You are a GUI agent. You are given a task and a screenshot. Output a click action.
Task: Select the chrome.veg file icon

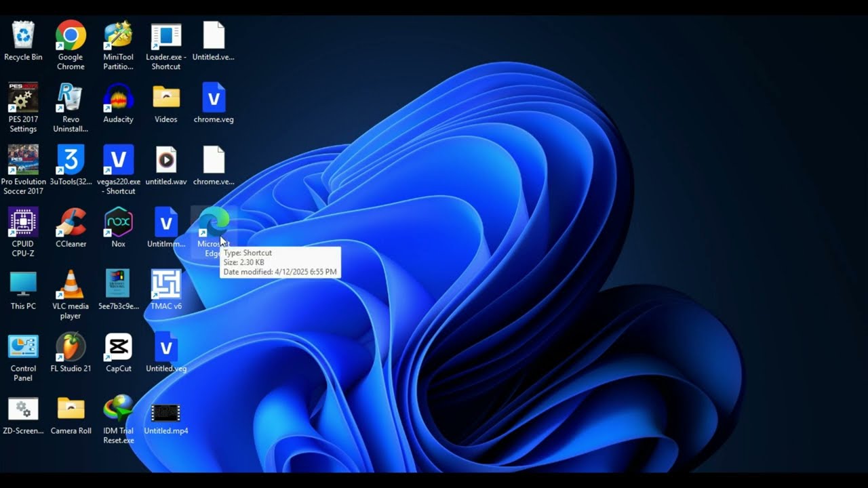[x=214, y=98]
